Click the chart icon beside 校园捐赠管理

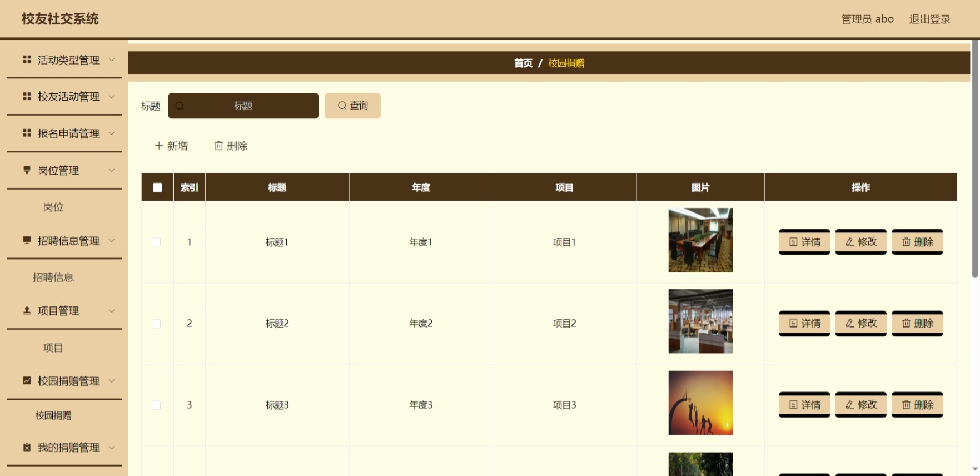point(27,380)
